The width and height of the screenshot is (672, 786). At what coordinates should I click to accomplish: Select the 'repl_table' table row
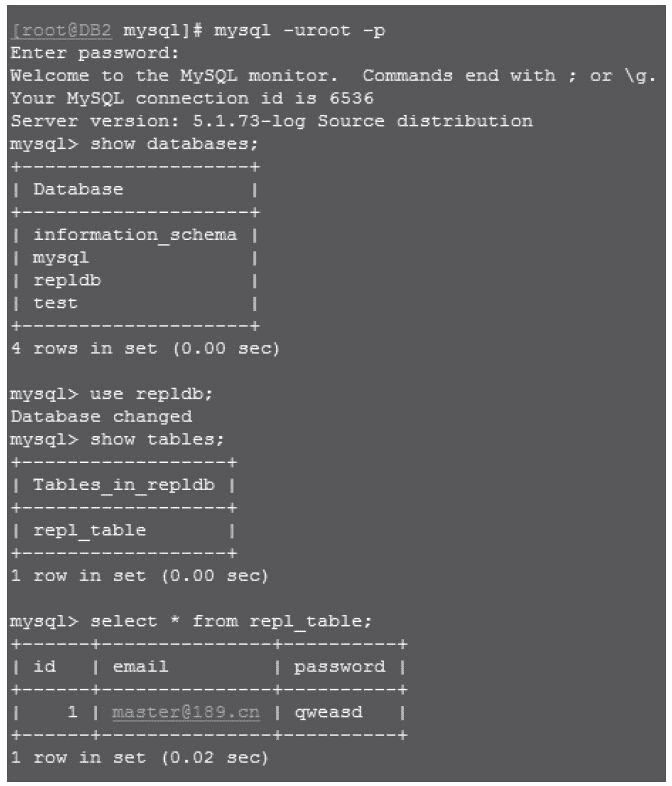[89, 530]
